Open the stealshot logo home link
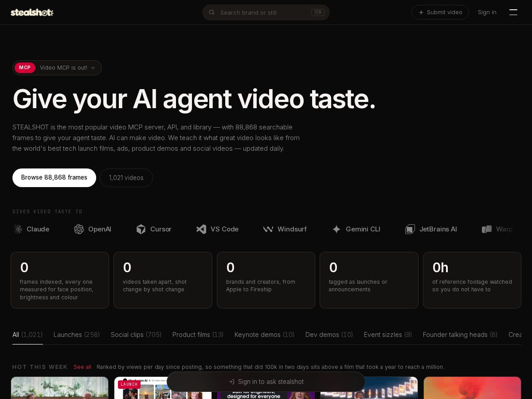The image size is (532, 399). pyautogui.click(x=32, y=12)
